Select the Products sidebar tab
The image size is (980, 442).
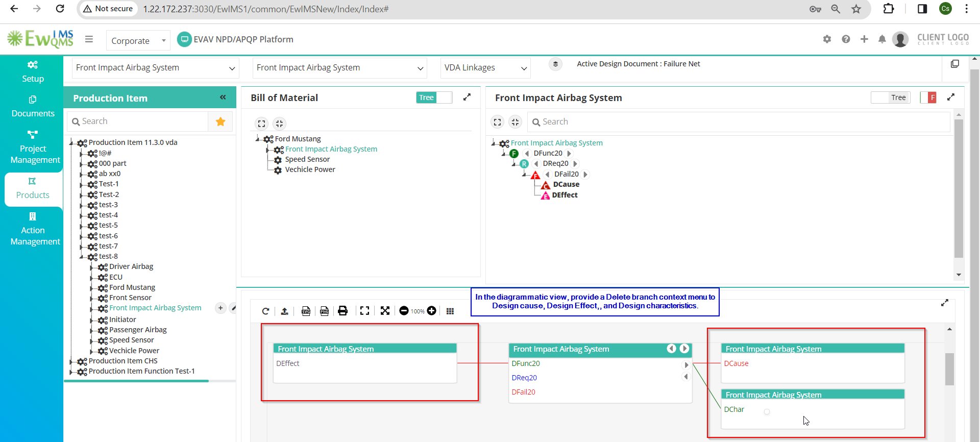33,189
